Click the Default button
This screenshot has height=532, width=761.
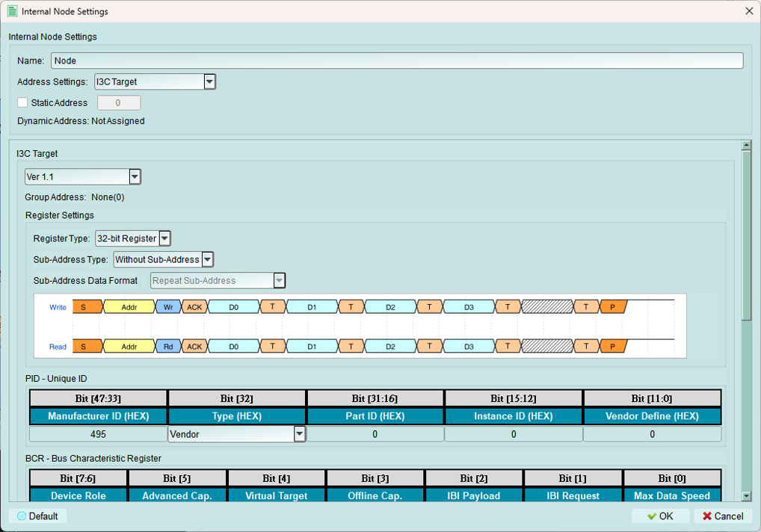click(x=37, y=516)
